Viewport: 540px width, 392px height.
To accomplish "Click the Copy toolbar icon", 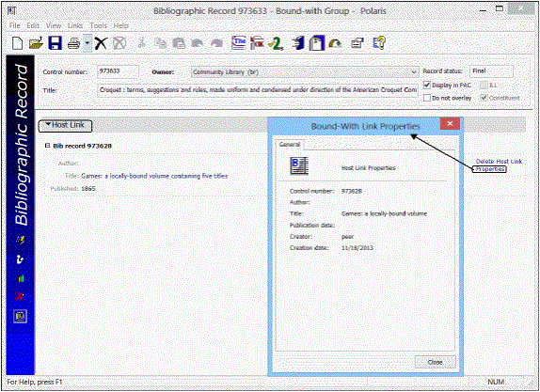I will (160, 43).
